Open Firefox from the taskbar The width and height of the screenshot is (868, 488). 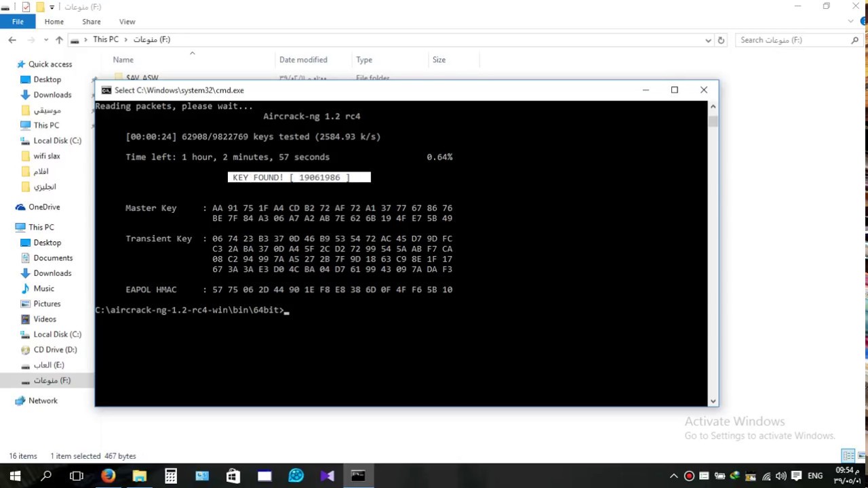point(108,476)
